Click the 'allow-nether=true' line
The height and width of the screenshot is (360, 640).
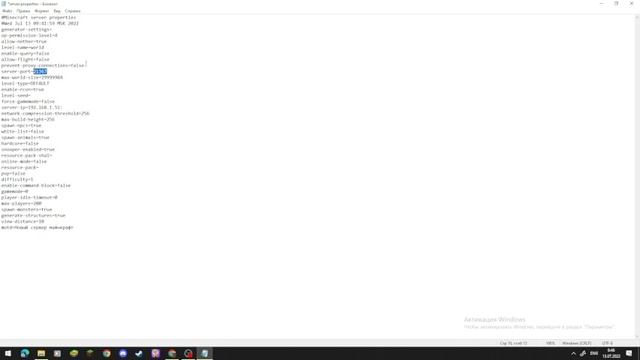(x=24, y=41)
